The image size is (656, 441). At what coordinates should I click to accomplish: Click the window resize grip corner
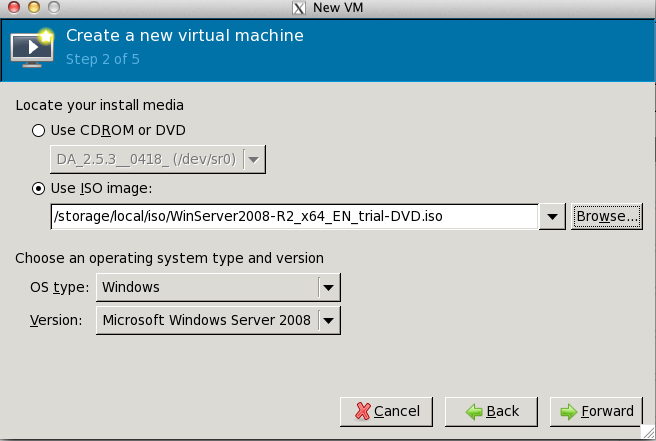tap(648, 432)
